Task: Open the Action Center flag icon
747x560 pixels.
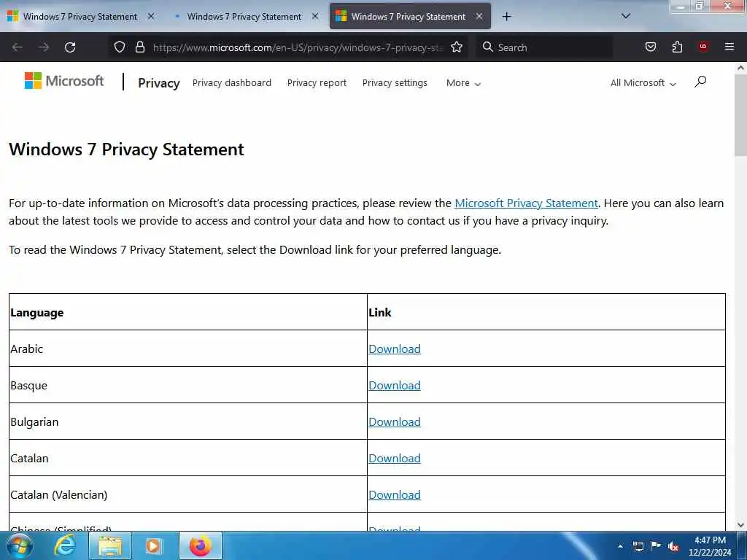Action: [656, 546]
